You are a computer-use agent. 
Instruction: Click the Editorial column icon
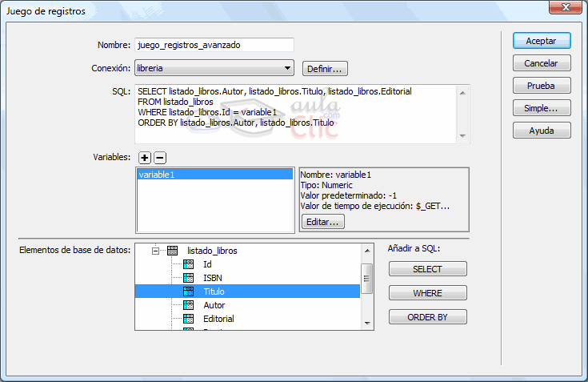click(x=189, y=319)
